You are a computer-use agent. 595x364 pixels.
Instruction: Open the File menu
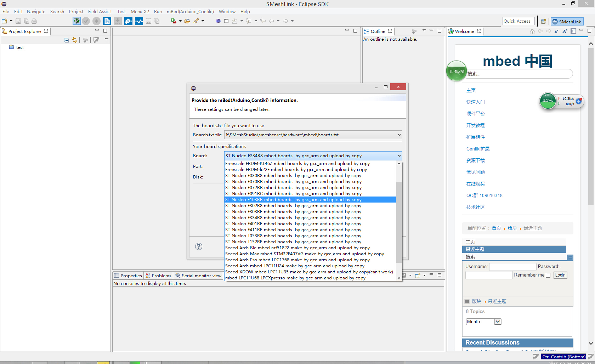[x=6, y=12]
